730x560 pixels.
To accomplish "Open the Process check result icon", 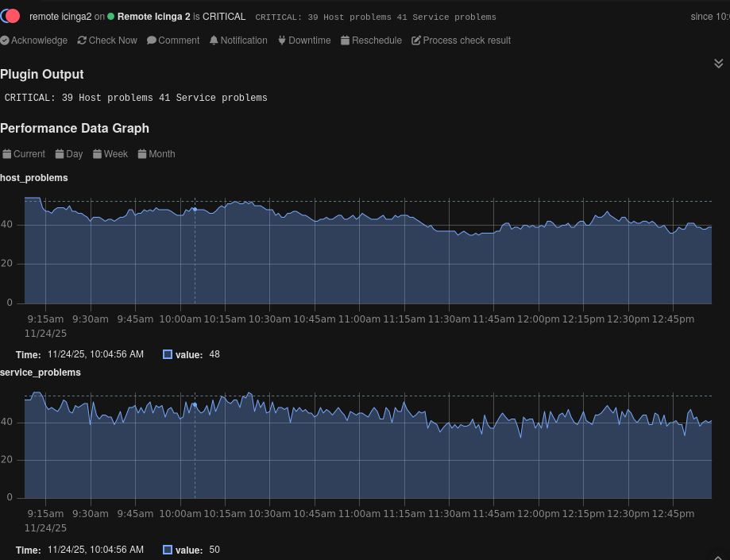I will [415, 40].
